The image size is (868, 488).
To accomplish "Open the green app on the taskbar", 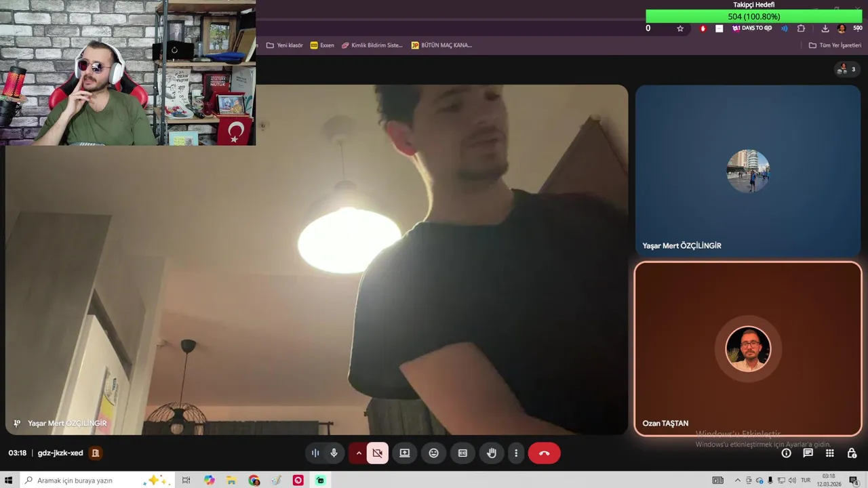I will [x=321, y=481].
